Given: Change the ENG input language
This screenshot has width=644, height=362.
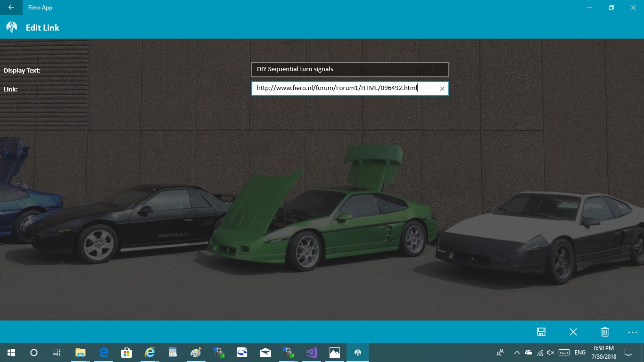Looking at the screenshot, I should tap(580, 353).
